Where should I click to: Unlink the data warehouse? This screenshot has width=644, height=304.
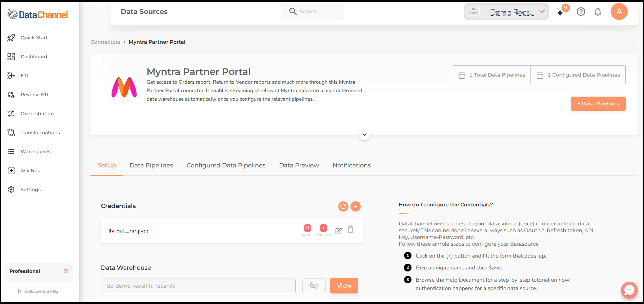pos(314,286)
